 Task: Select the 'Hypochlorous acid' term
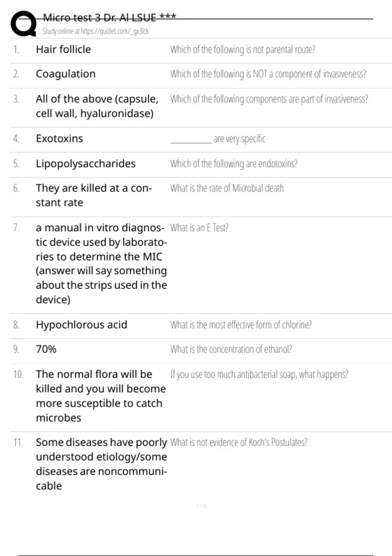81,325
